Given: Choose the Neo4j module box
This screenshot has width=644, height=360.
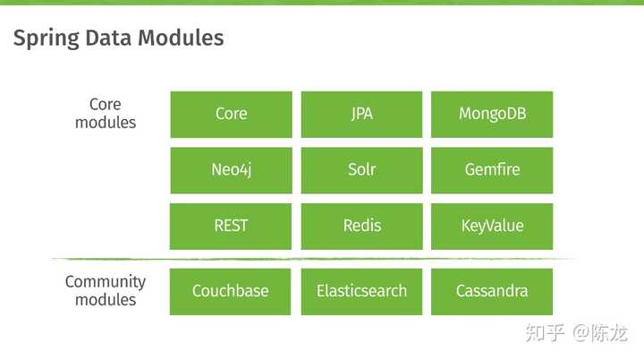Looking at the screenshot, I should pos(231,169).
